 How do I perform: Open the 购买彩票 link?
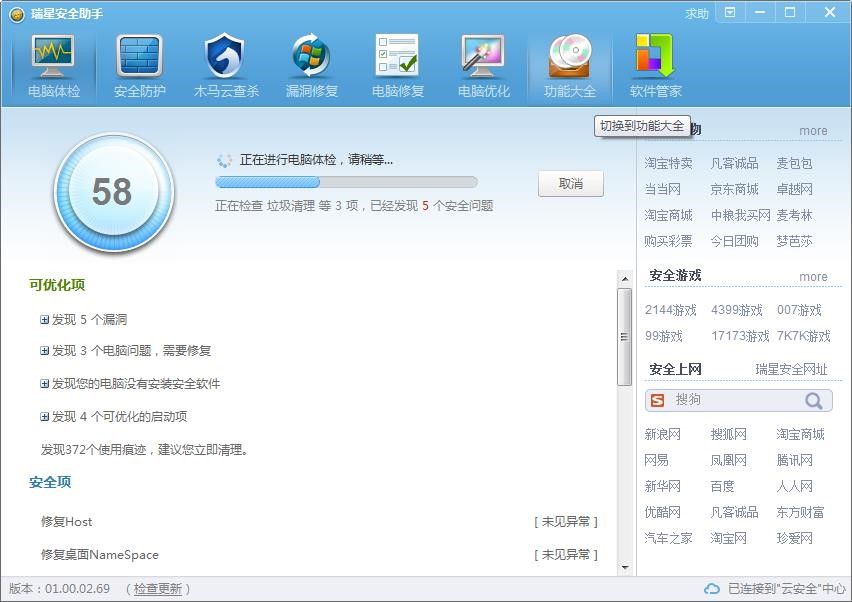click(x=668, y=241)
